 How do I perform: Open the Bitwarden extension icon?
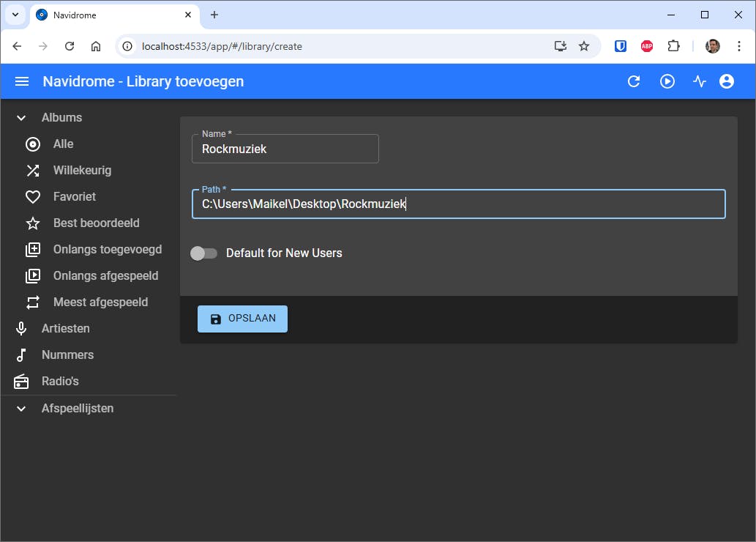(621, 46)
